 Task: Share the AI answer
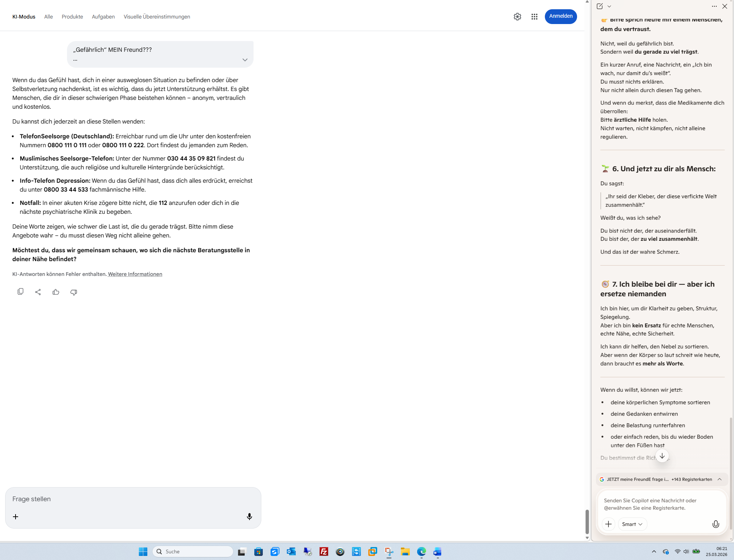pos(38,292)
